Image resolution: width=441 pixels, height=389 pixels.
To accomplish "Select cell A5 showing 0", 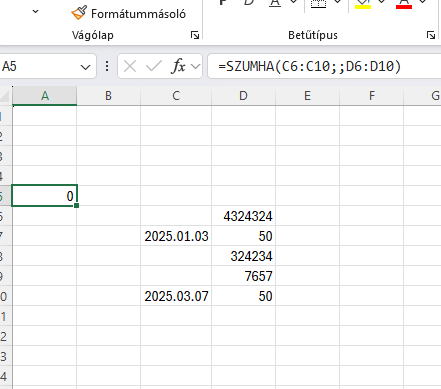I will (45, 196).
